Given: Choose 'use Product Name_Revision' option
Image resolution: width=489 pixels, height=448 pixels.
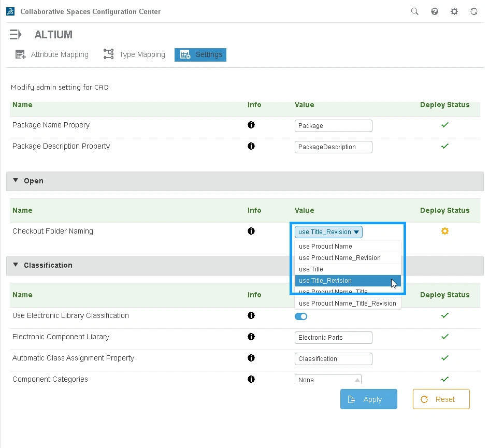Looking at the screenshot, I should [x=348, y=258].
